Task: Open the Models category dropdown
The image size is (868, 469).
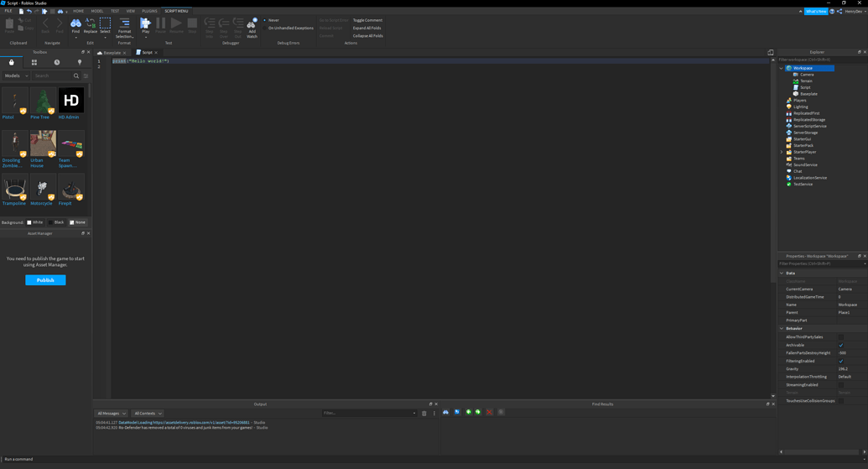Action: pos(16,76)
